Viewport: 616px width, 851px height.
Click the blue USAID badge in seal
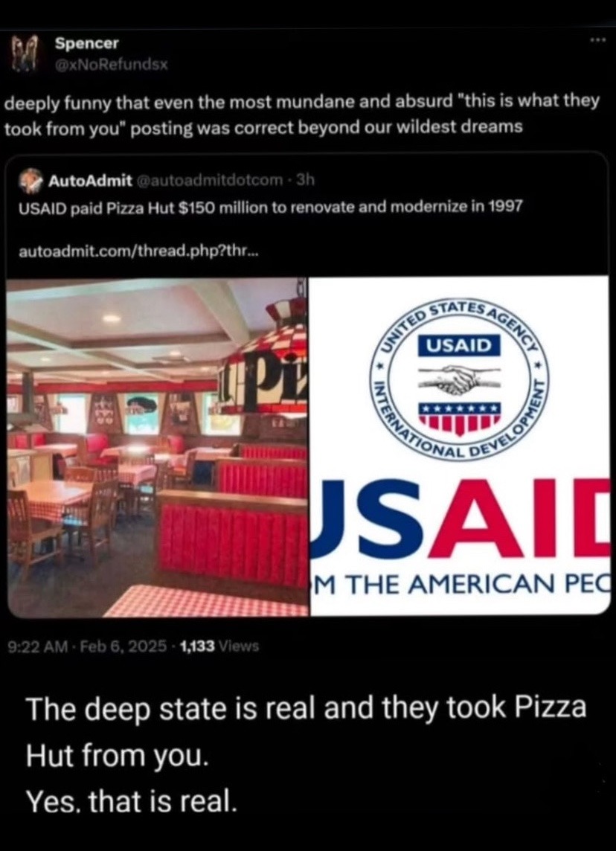[459, 344]
